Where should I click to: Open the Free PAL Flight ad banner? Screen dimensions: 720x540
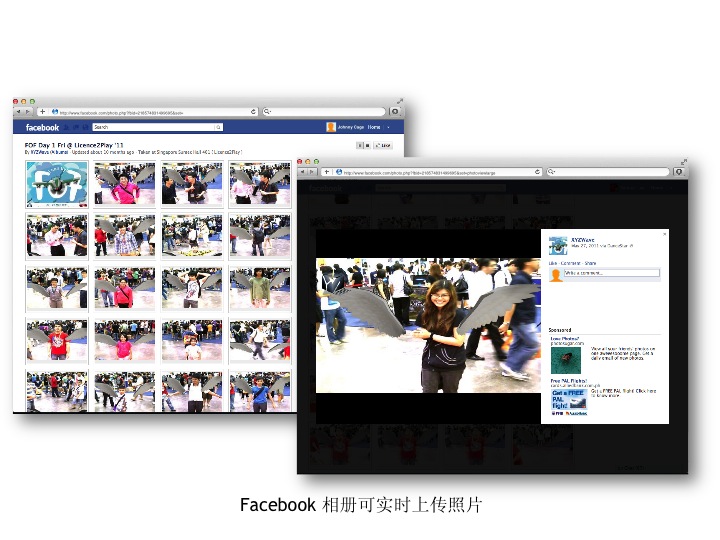pyautogui.click(x=569, y=400)
